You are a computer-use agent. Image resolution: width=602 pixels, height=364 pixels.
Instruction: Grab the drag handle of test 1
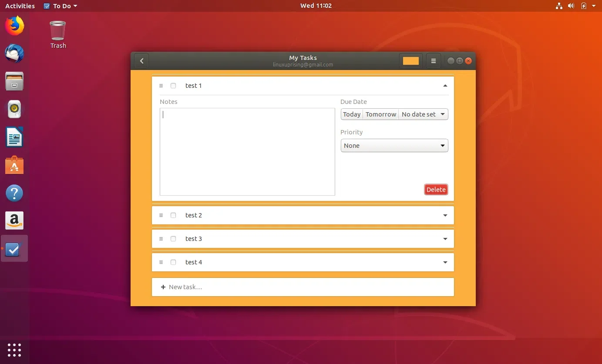click(161, 86)
